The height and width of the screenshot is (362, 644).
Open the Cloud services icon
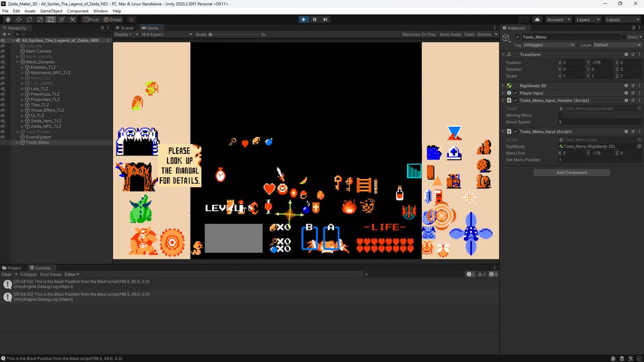537,20
